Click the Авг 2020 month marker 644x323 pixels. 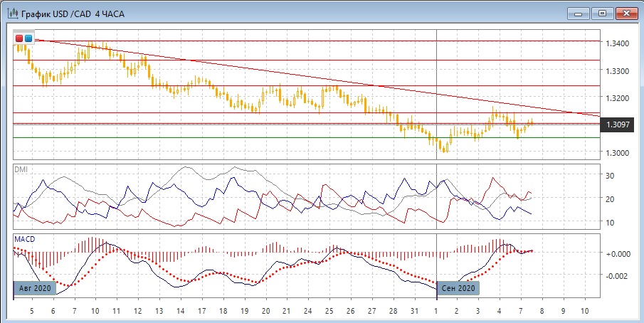35,288
